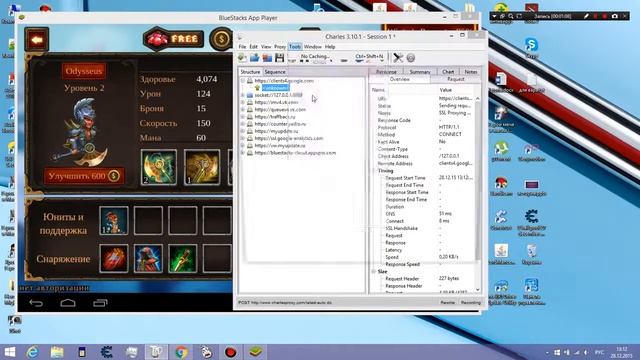Image resolution: width=640 pixels, height=360 pixels.
Task: Click the red back arrow in BlueStacks game
Action: pyautogui.click(x=37, y=40)
